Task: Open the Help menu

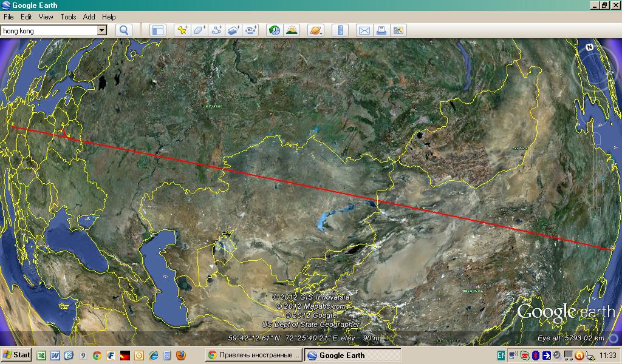Action: click(109, 16)
